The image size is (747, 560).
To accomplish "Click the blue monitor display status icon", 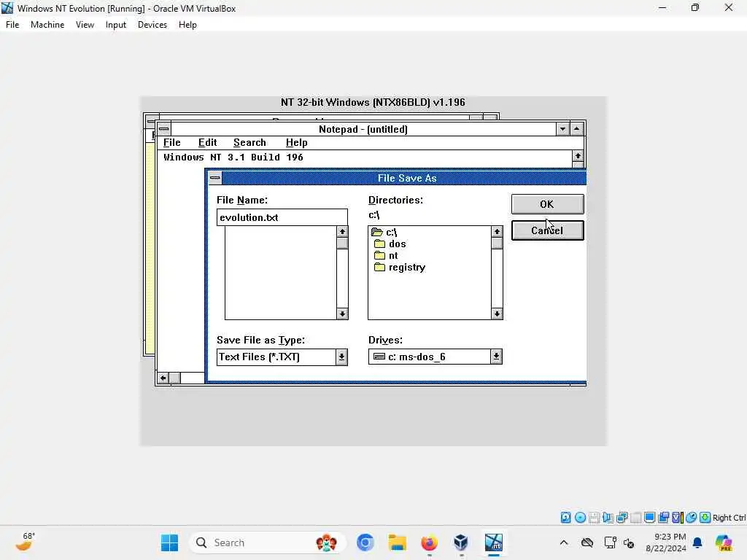I will click(649, 518).
